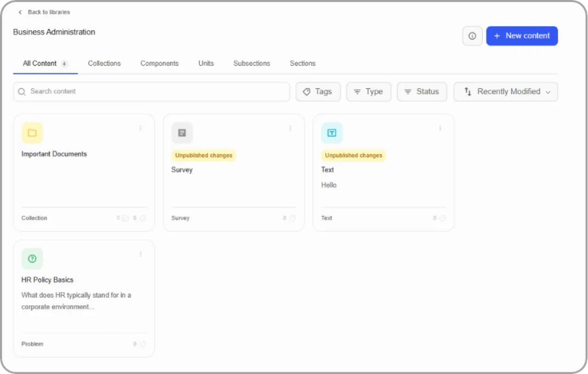This screenshot has width=588, height=374.
Task: Click the Hello preview text on Text card
Action: 329,185
